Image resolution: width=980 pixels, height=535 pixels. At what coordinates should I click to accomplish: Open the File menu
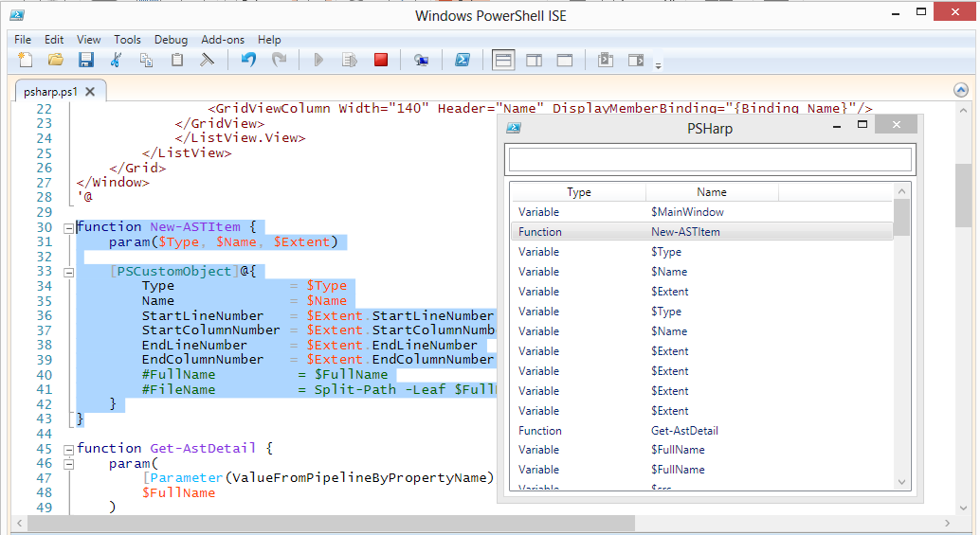pos(23,40)
